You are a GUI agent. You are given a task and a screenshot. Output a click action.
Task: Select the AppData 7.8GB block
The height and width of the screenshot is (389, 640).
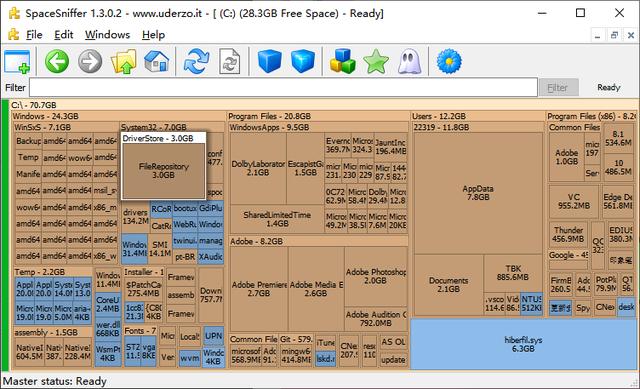pos(478,193)
